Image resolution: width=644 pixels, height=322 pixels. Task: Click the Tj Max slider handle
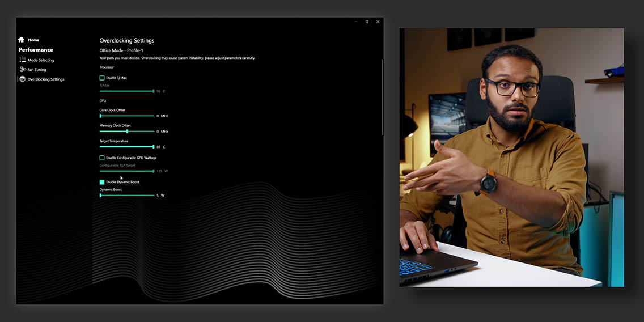pyautogui.click(x=153, y=91)
